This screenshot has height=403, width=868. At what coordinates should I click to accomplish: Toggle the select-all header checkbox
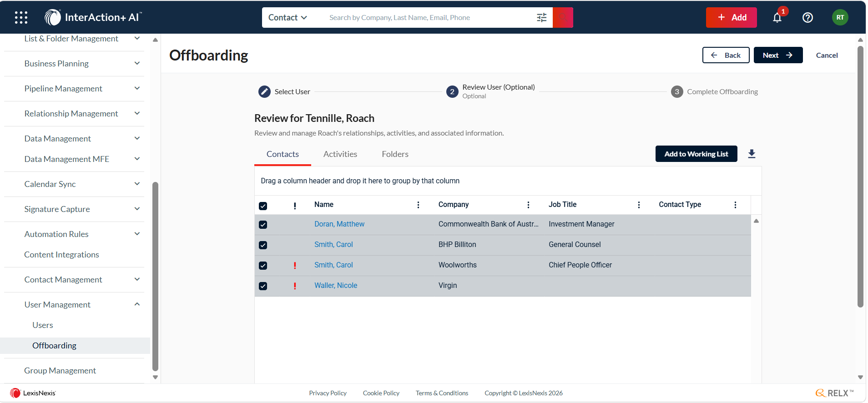click(x=263, y=206)
